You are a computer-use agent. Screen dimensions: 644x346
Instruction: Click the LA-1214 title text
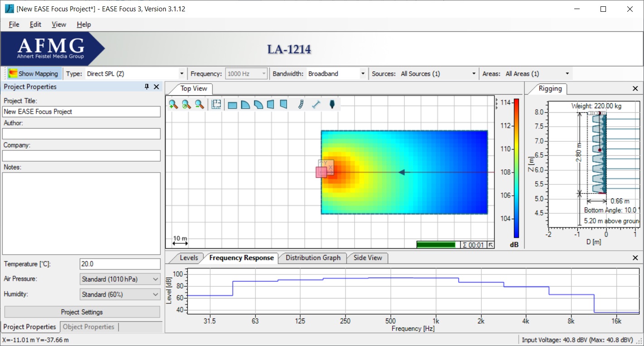[289, 49]
